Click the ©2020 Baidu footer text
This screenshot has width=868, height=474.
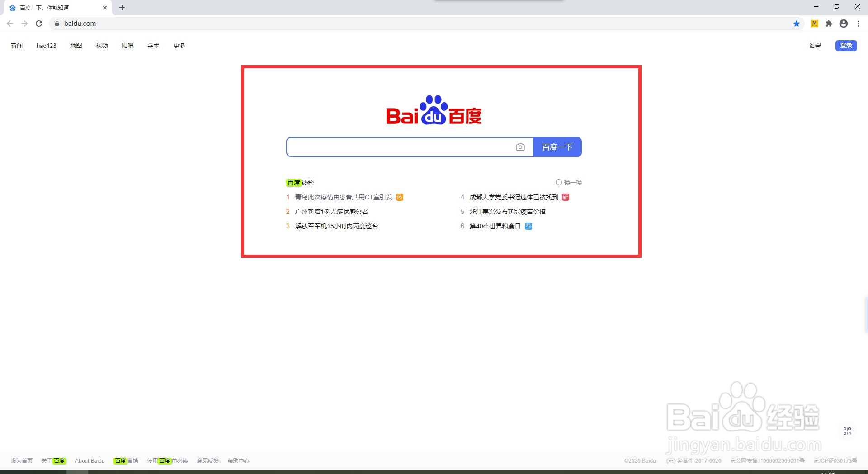click(x=640, y=461)
